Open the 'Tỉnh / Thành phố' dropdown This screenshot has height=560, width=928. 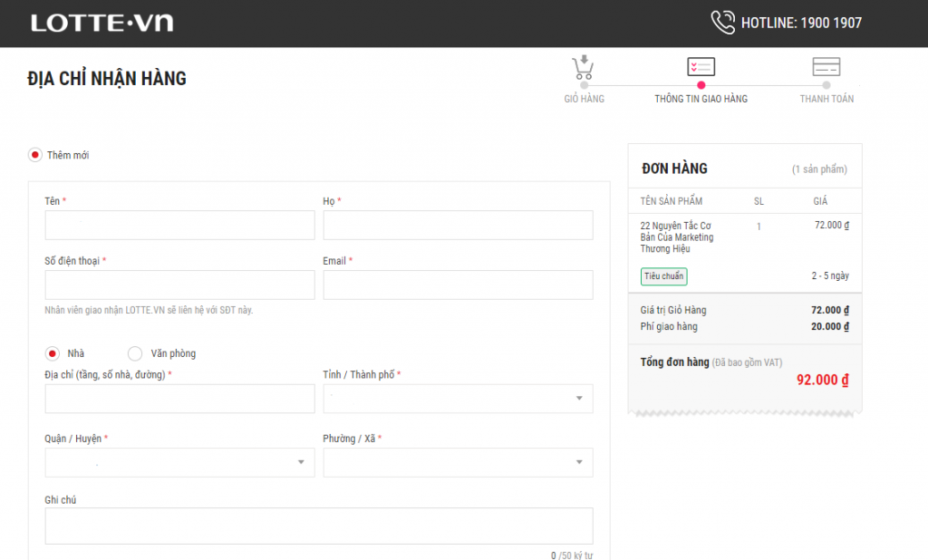point(458,399)
